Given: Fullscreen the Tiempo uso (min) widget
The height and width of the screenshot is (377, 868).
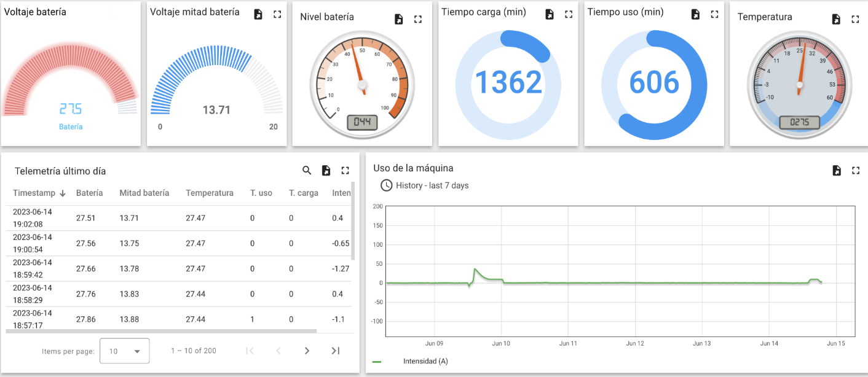Looking at the screenshot, I should click(714, 14).
